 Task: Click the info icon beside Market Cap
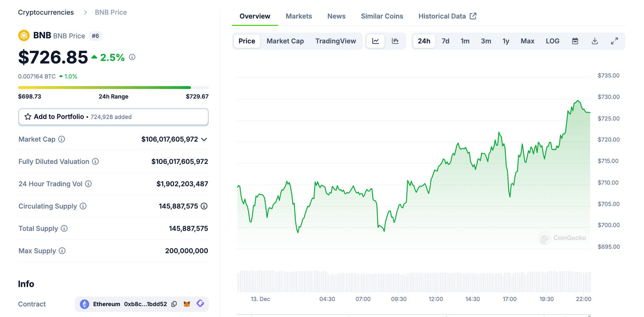coord(62,139)
